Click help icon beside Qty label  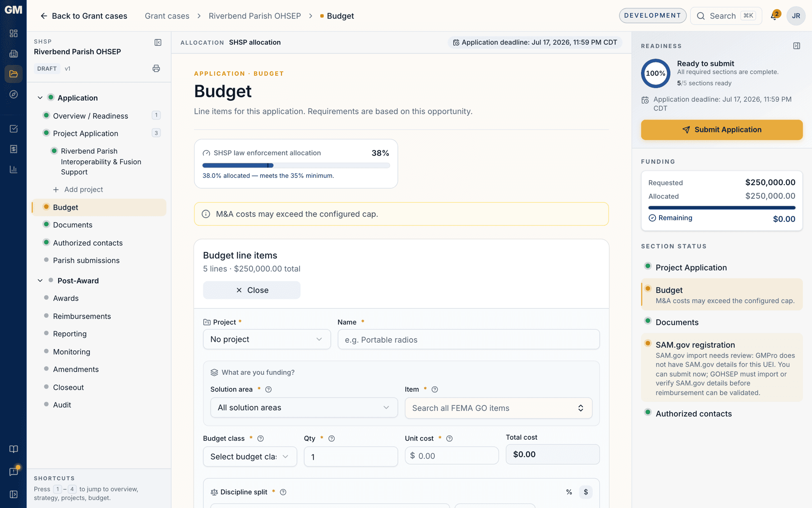tap(332, 438)
